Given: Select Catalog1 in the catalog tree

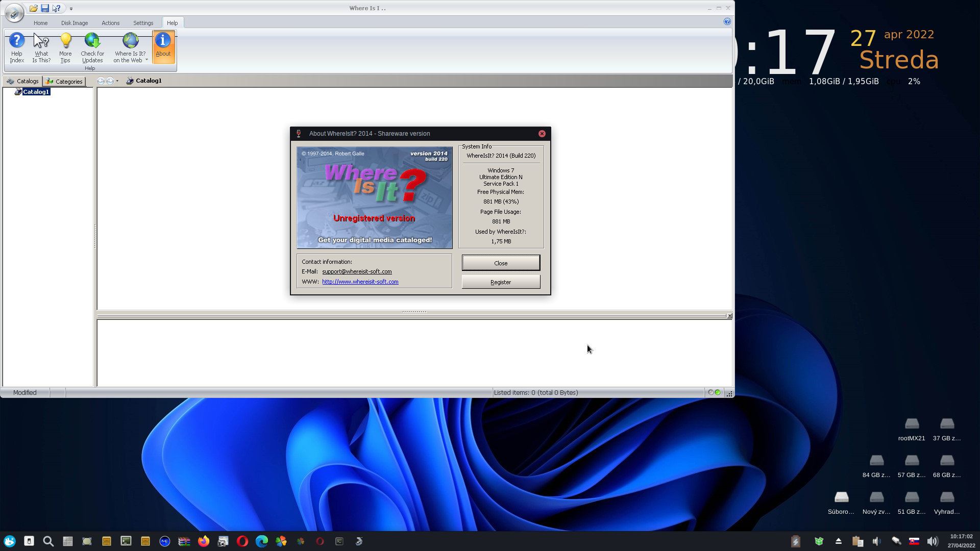Looking at the screenshot, I should tap(36, 92).
